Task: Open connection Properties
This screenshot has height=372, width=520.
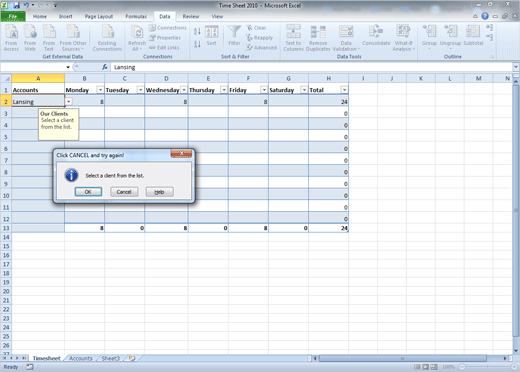Action: point(165,38)
